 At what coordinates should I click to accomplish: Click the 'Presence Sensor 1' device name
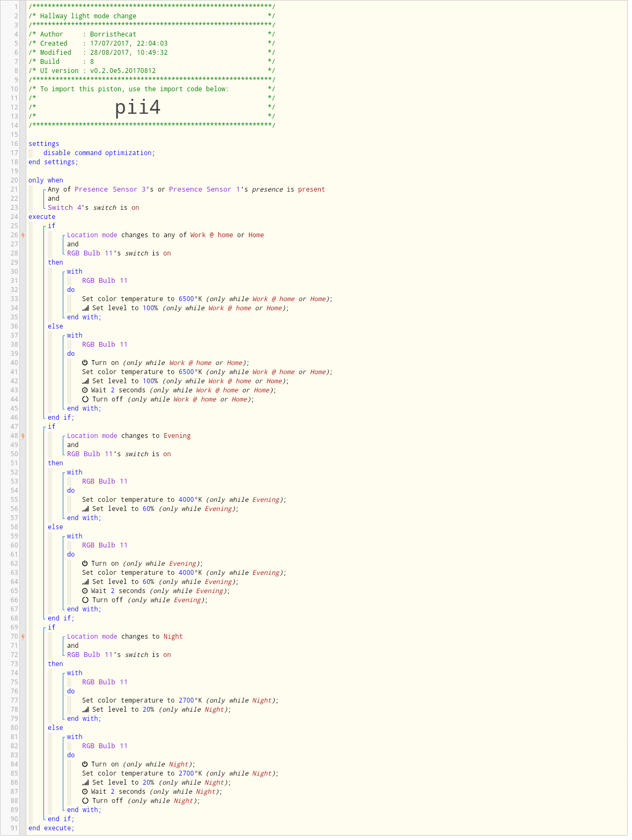204,189
